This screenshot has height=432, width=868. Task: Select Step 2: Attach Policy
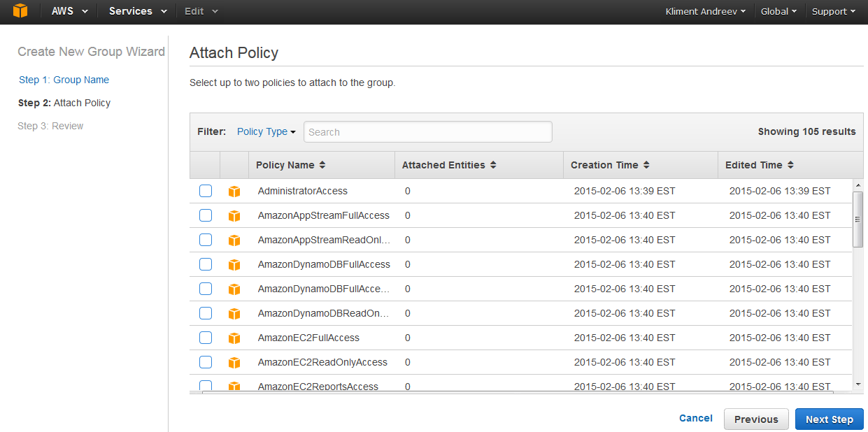64,103
